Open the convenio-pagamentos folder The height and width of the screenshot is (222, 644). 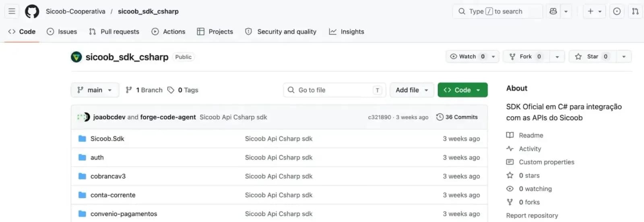tap(124, 214)
